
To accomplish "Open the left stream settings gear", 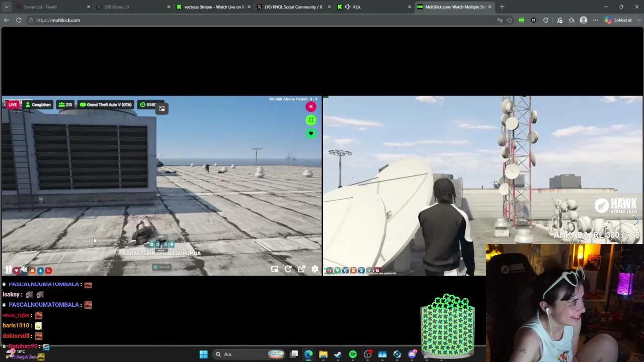I will point(315,269).
